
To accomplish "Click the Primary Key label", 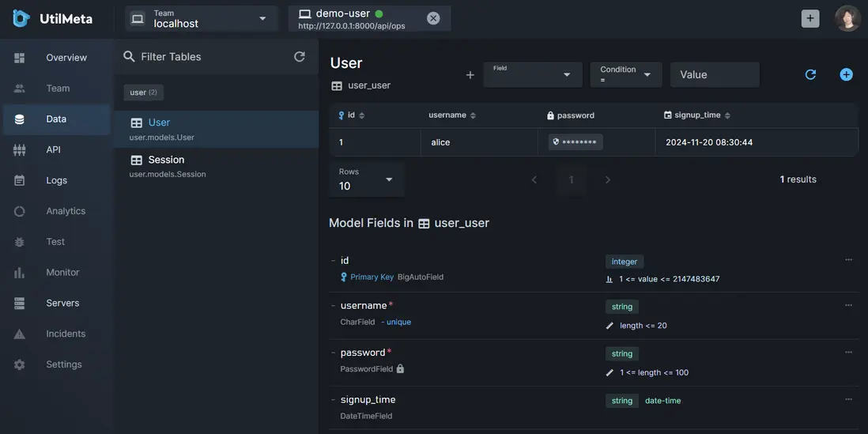I will tap(372, 277).
